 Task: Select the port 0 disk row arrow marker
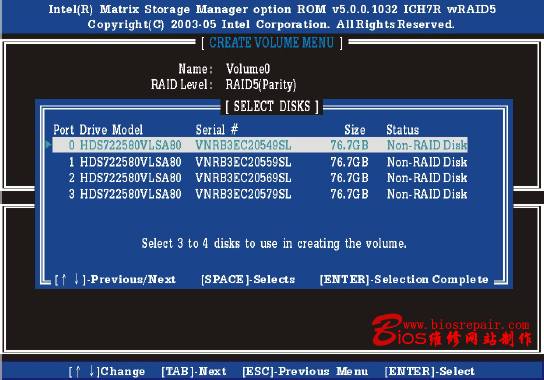click(49, 144)
